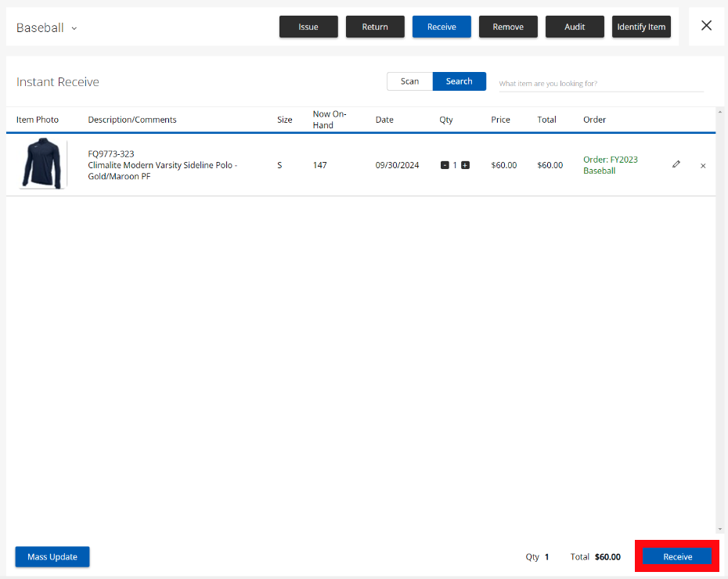Image resolution: width=728 pixels, height=579 pixels.
Task: Click the navy polo item thumbnail
Action: tap(43, 164)
